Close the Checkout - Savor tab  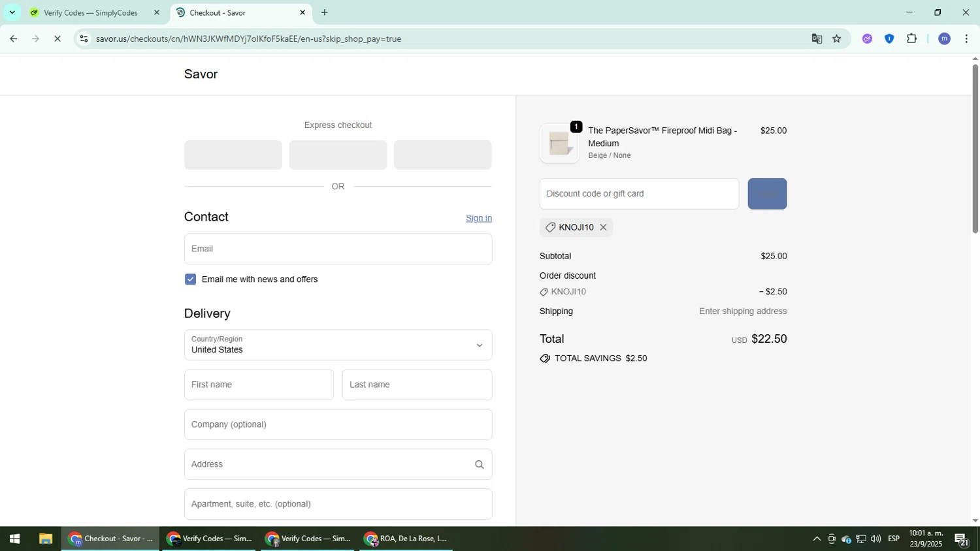click(302, 12)
